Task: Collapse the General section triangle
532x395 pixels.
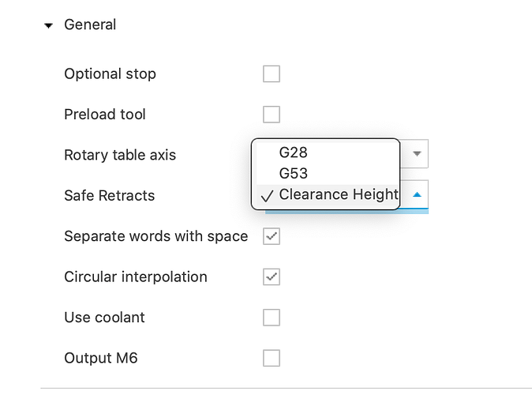Action: click(49, 25)
